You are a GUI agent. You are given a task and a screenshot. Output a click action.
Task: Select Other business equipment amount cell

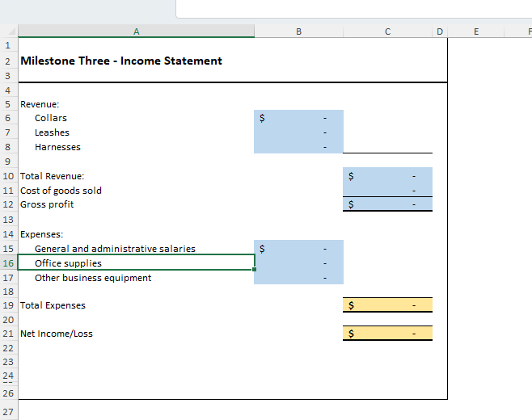click(298, 278)
